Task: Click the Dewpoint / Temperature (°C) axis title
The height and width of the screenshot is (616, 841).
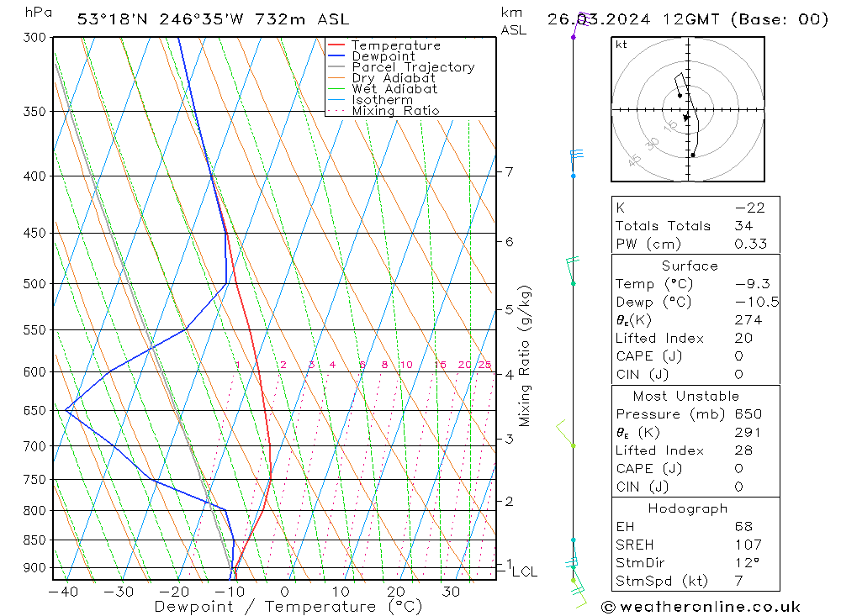Action: point(288,607)
